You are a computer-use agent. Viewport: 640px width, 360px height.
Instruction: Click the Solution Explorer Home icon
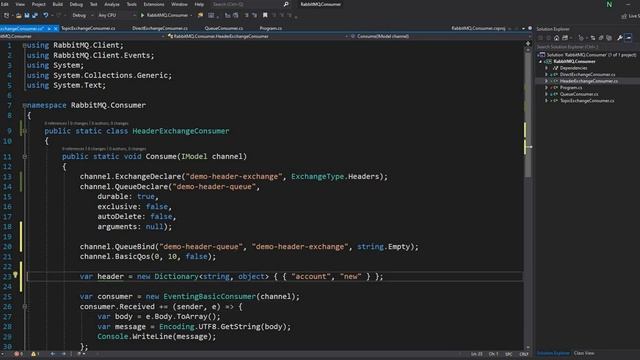pos(556,38)
